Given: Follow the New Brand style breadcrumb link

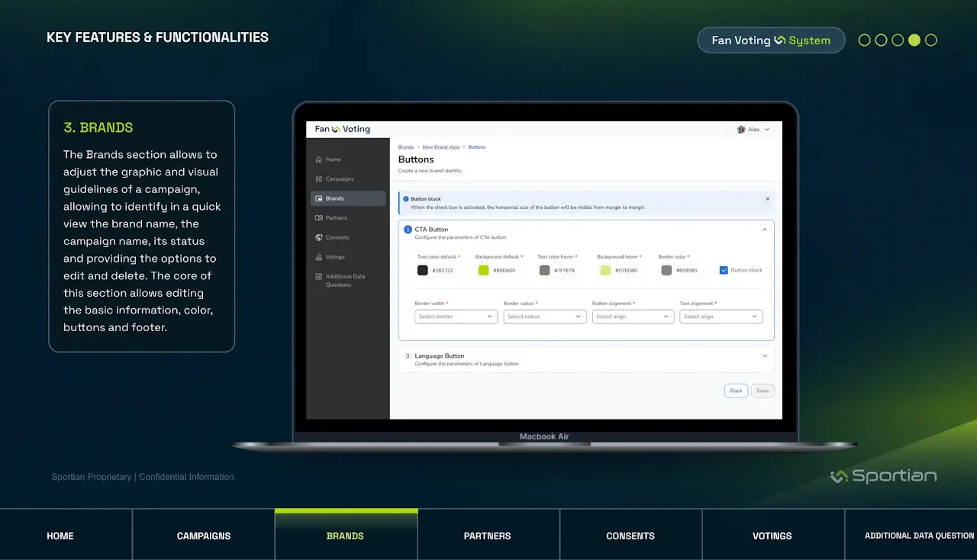Looking at the screenshot, I should pyautogui.click(x=441, y=147).
